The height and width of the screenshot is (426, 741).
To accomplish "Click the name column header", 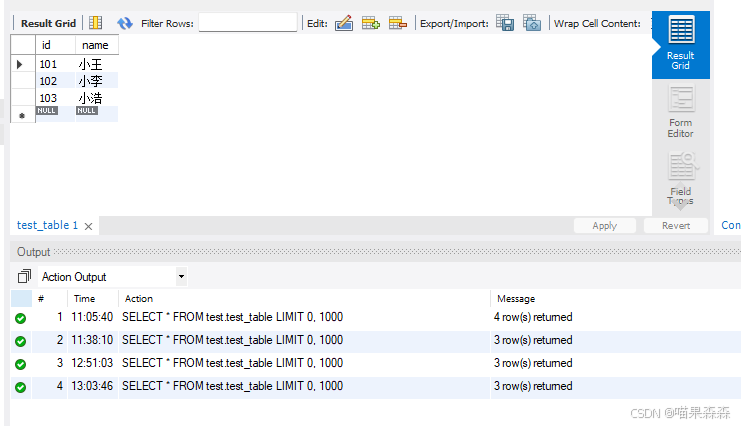I will pos(96,45).
